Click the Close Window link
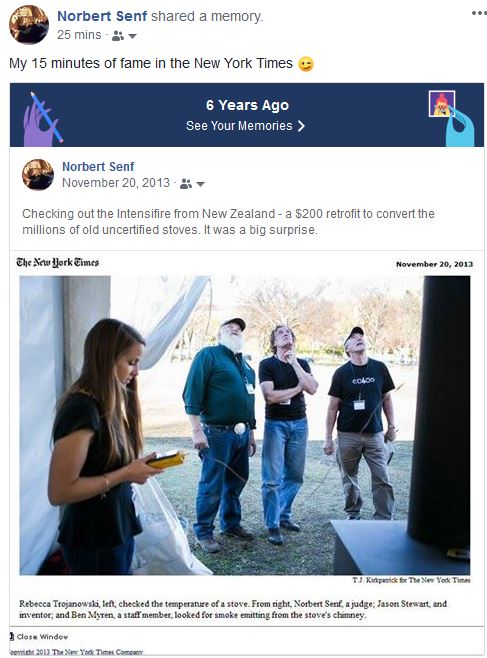This screenshot has width=487, height=658. pos(39,637)
